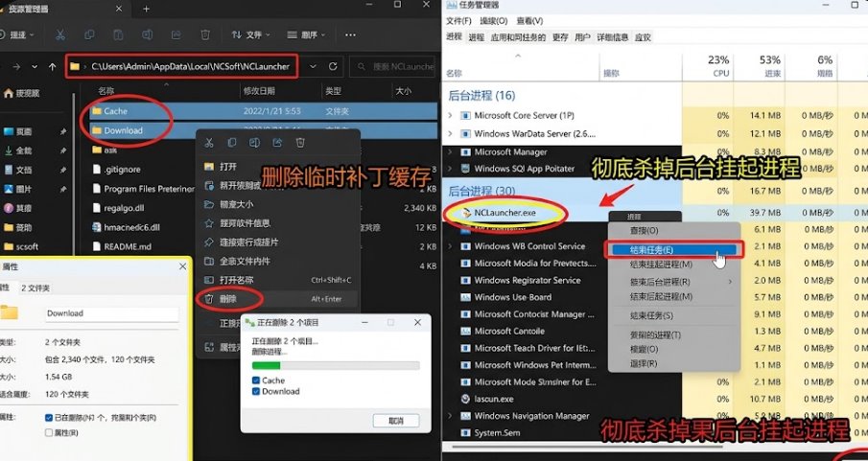
Task: Expand Windows WarData Server process
Action: (x=450, y=134)
